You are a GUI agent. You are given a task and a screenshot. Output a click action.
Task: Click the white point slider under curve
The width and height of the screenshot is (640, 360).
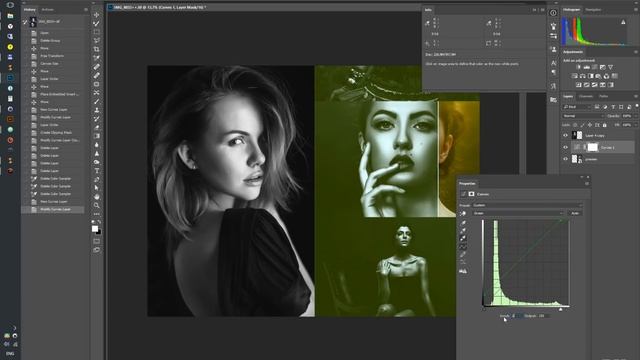click(x=560, y=310)
